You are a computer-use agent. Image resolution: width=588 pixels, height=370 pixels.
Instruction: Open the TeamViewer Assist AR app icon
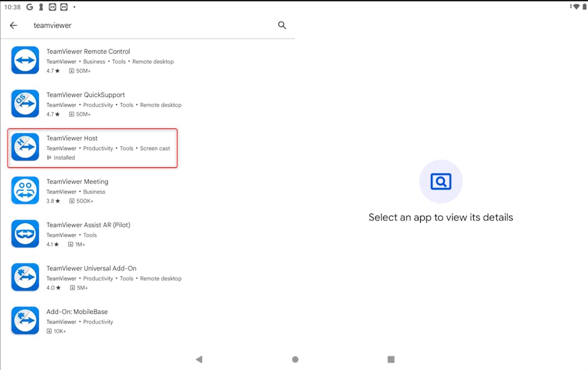tap(25, 234)
